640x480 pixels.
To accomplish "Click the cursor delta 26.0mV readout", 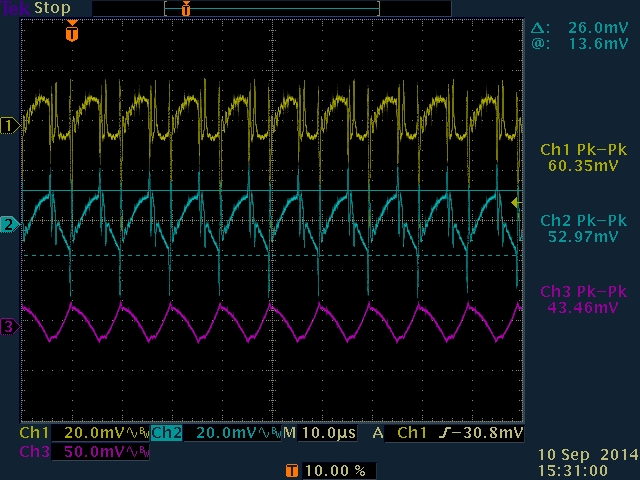I will coord(580,28).
